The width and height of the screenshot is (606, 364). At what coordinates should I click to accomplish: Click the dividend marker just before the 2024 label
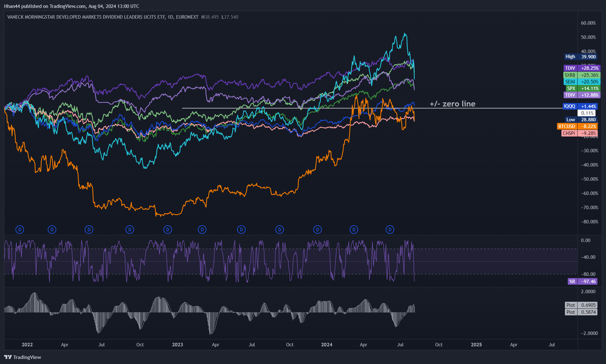[x=317, y=230]
